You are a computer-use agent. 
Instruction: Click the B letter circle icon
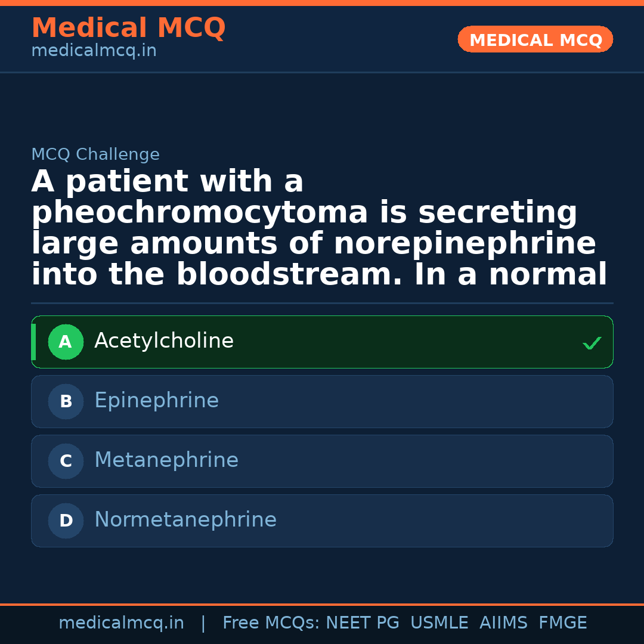click(66, 402)
